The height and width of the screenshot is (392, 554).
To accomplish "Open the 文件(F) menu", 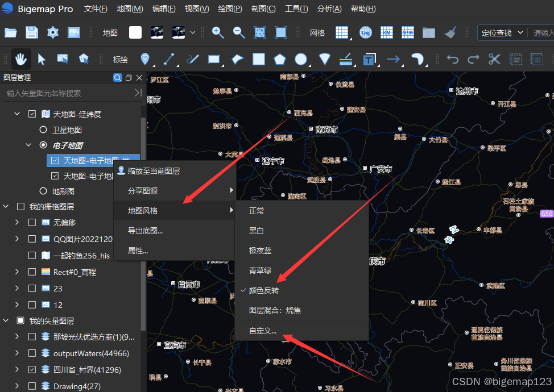I will pyautogui.click(x=96, y=9).
